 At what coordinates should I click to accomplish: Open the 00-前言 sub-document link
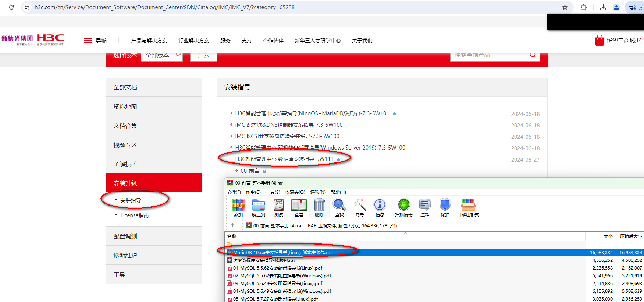click(x=250, y=171)
